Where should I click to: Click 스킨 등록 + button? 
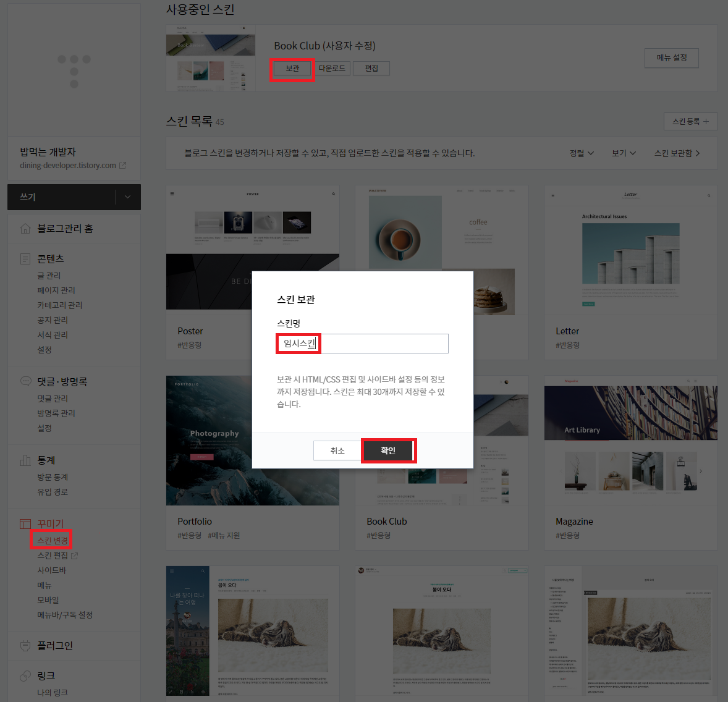(690, 121)
